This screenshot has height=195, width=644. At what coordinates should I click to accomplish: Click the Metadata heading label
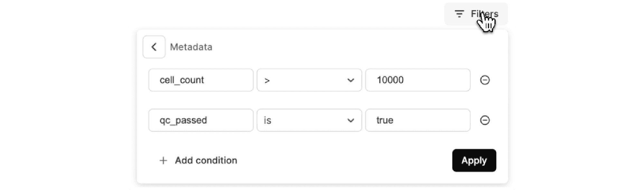(x=191, y=47)
